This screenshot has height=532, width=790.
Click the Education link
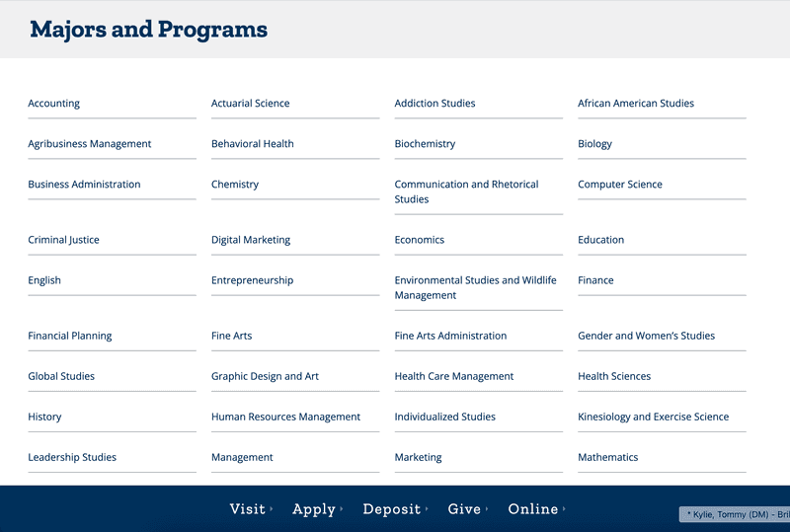601,240
